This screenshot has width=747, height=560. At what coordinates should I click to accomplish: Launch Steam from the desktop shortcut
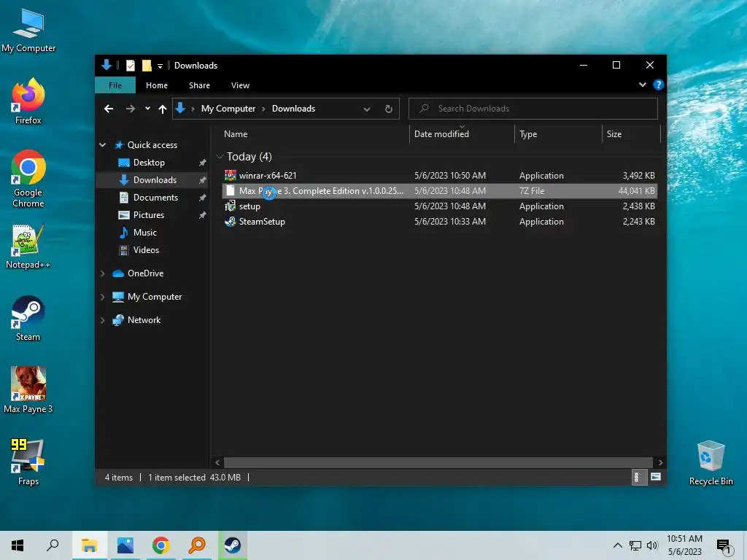tap(28, 318)
